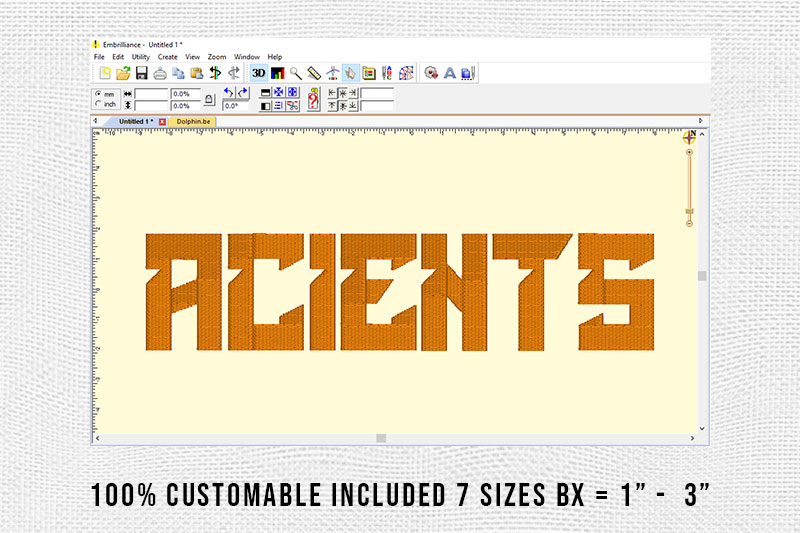Open the Zoom menu
800x533 pixels.
(217, 57)
